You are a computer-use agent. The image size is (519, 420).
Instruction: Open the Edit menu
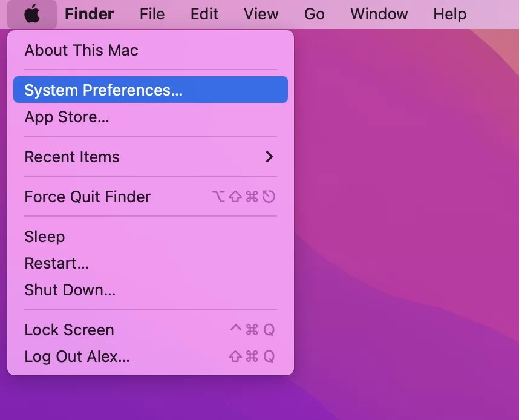tap(204, 14)
